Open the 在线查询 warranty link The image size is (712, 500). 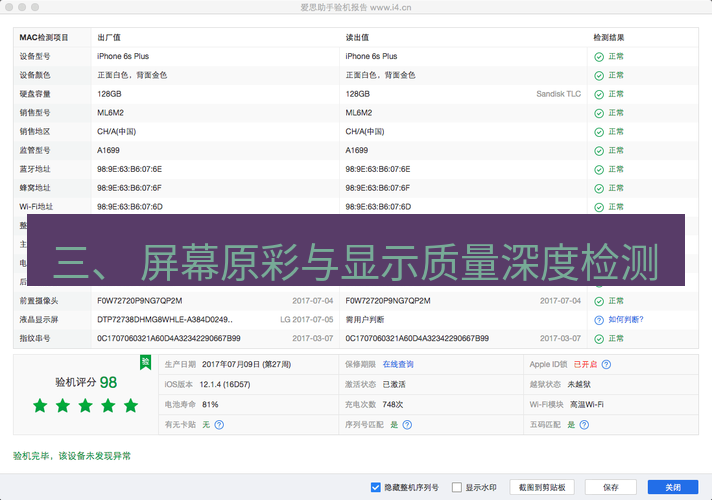398,364
